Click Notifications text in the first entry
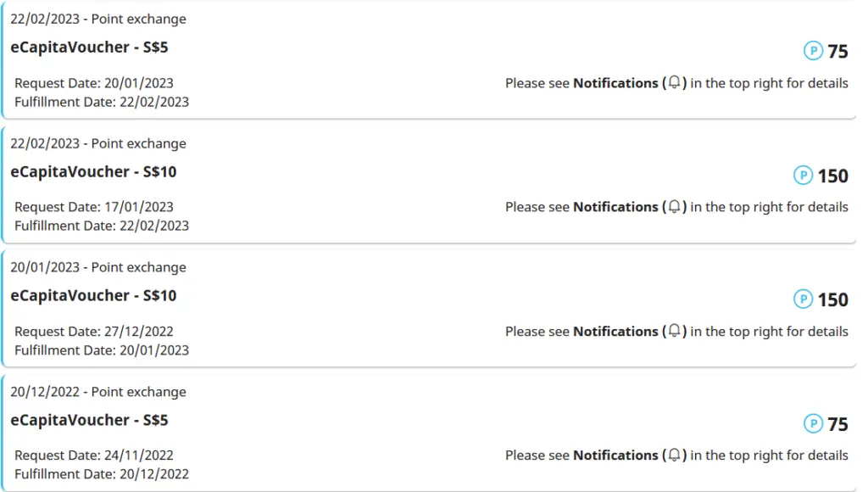The image size is (868, 492). point(615,83)
